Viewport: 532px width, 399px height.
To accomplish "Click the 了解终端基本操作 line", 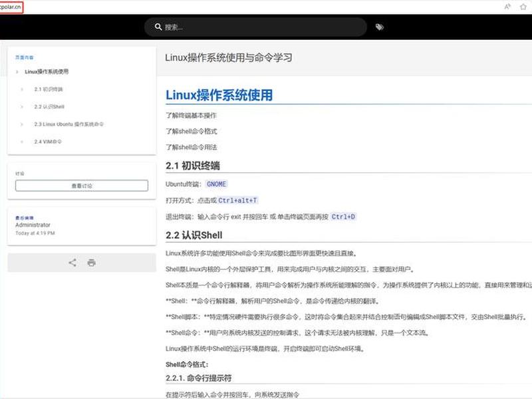I will pyautogui.click(x=191, y=115).
